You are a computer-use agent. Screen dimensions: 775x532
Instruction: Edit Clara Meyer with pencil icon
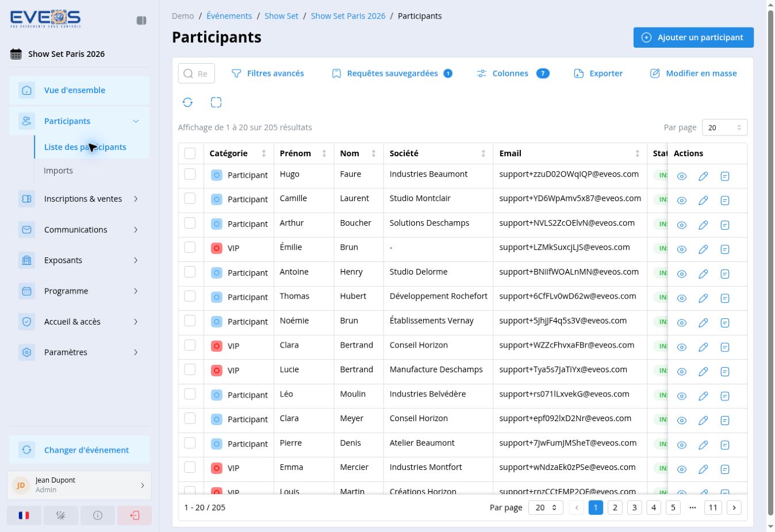point(703,421)
